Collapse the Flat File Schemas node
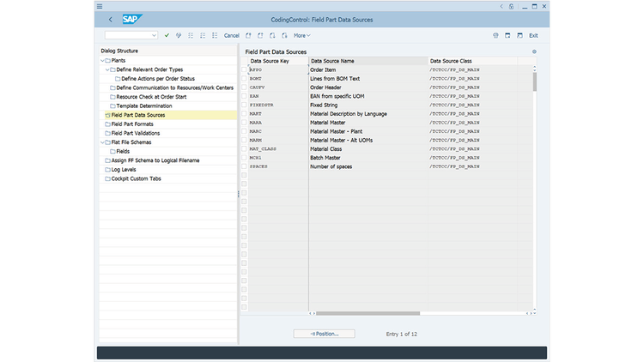This screenshot has height=362, width=644. (102, 142)
